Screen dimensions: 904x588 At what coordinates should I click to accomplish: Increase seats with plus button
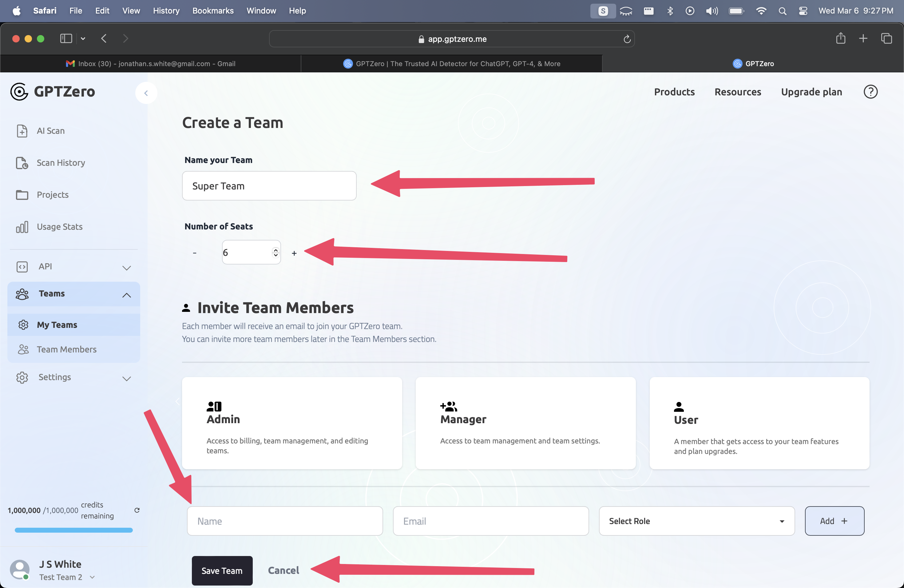click(x=294, y=253)
